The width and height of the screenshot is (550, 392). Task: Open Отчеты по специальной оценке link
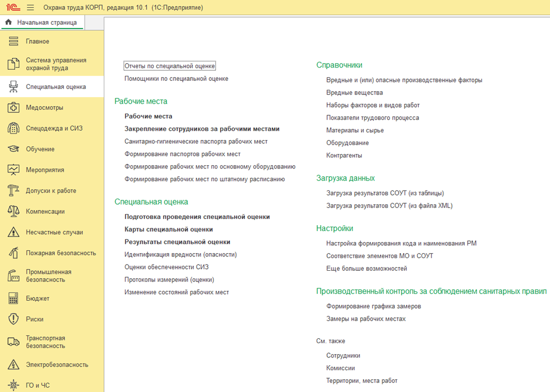point(170,66)
